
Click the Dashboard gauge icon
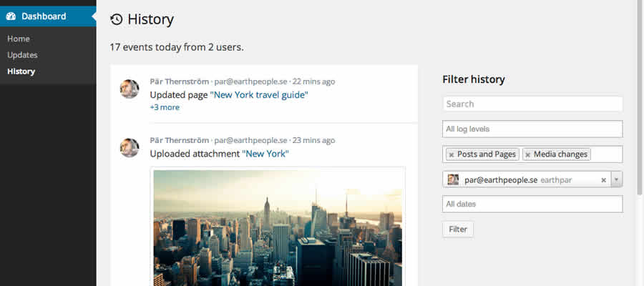click(11, 16)
